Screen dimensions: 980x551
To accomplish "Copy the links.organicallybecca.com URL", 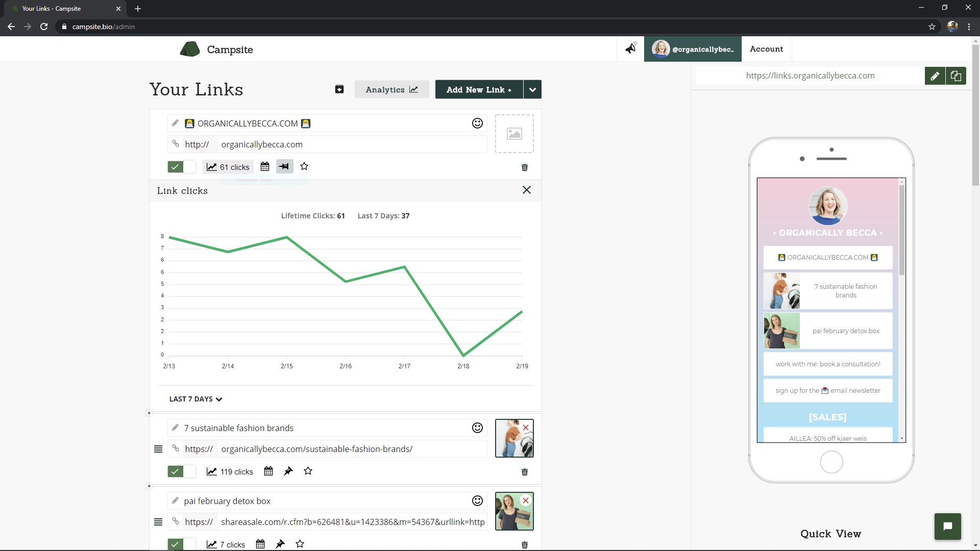I will pos(956,76).
